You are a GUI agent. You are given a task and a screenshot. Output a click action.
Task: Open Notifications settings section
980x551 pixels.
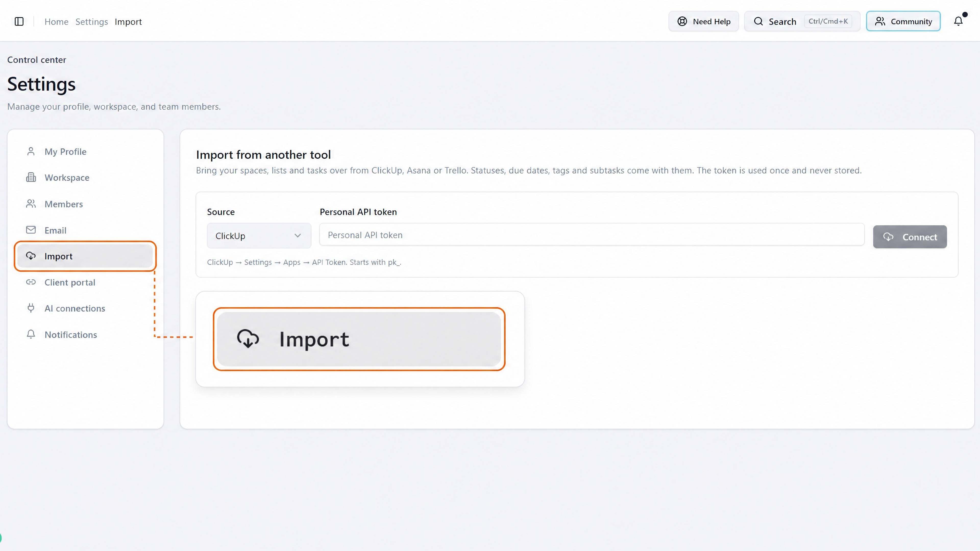[85, 335]
